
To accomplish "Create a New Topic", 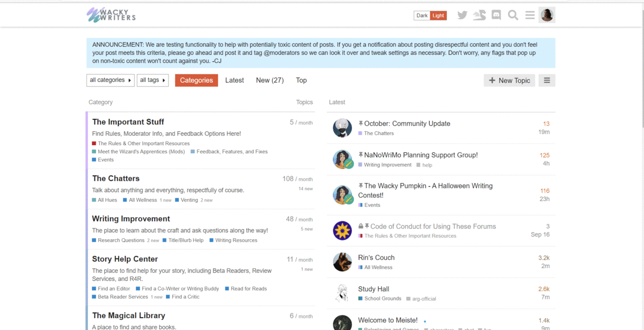I will click(509, 81).
